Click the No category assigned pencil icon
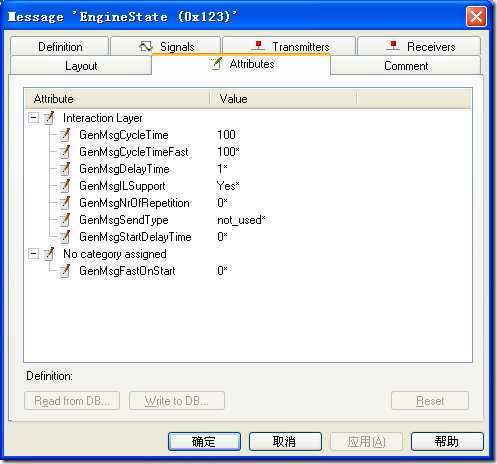The image size is (497, 464). tap(49, 254)
